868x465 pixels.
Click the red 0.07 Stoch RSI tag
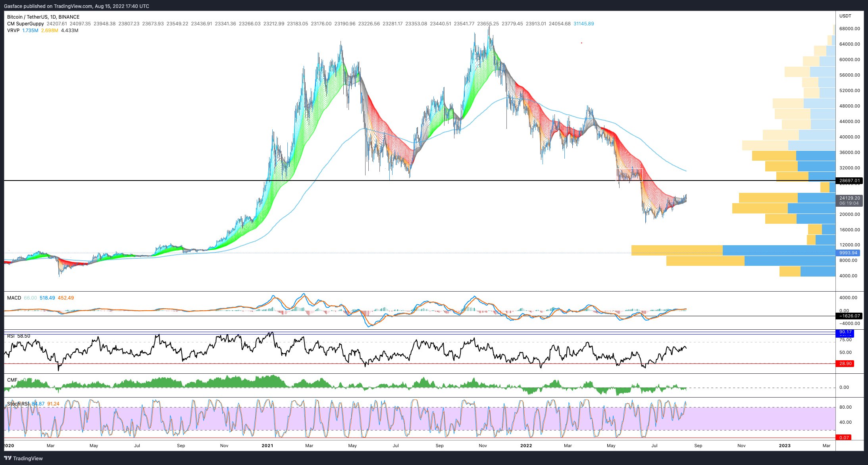click(x=844, y=438)
